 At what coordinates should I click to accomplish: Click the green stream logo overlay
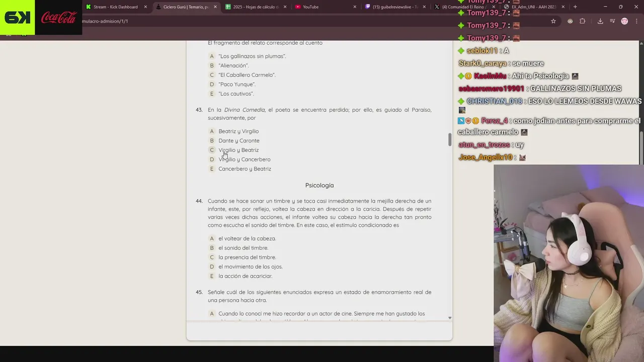[x=17, y=17]
